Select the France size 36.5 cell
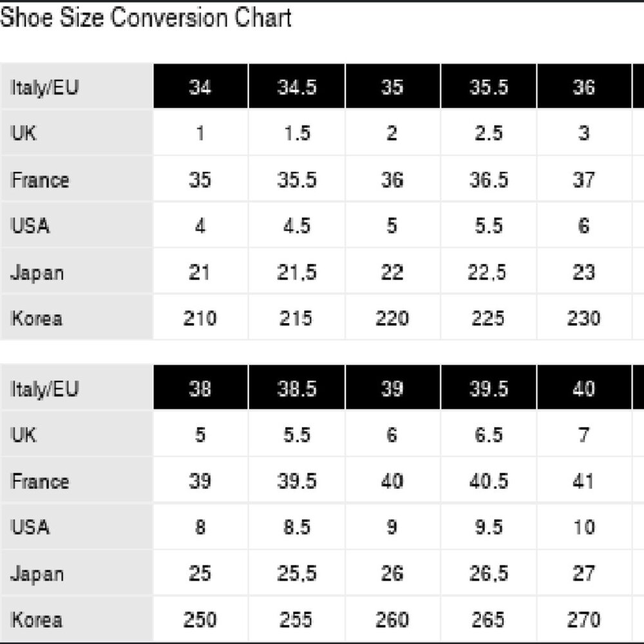This screenshot has height=644, width=644. pos(488,180)
